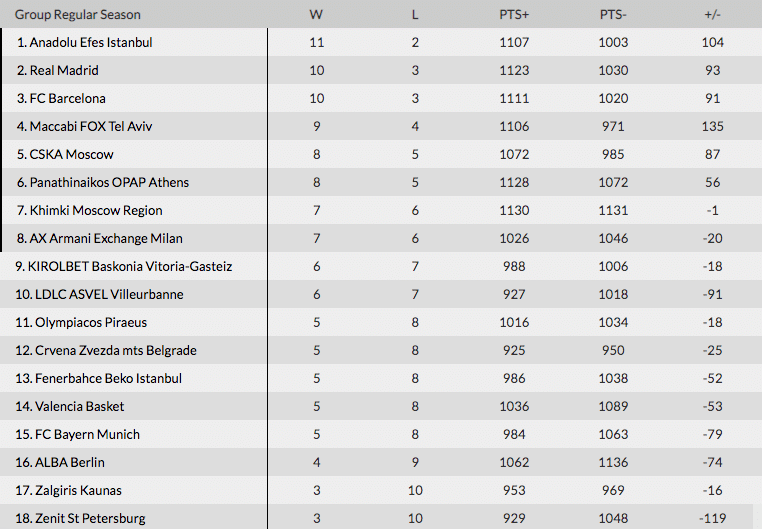The height and width of the screenshot is (529, 762).
Task: Select FC Bayern Munich team name
Action: (x=84, y=435)
